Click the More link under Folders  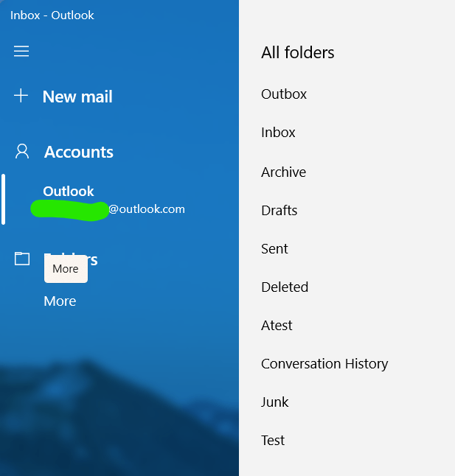[x=60, y=301]
